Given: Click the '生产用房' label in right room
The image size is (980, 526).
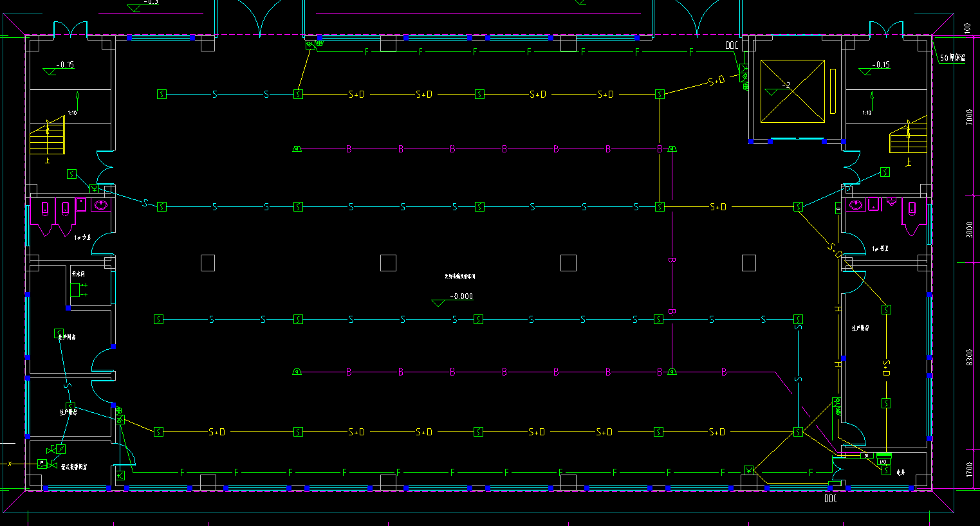Looking at the screenshot, I should coord(860,328).
